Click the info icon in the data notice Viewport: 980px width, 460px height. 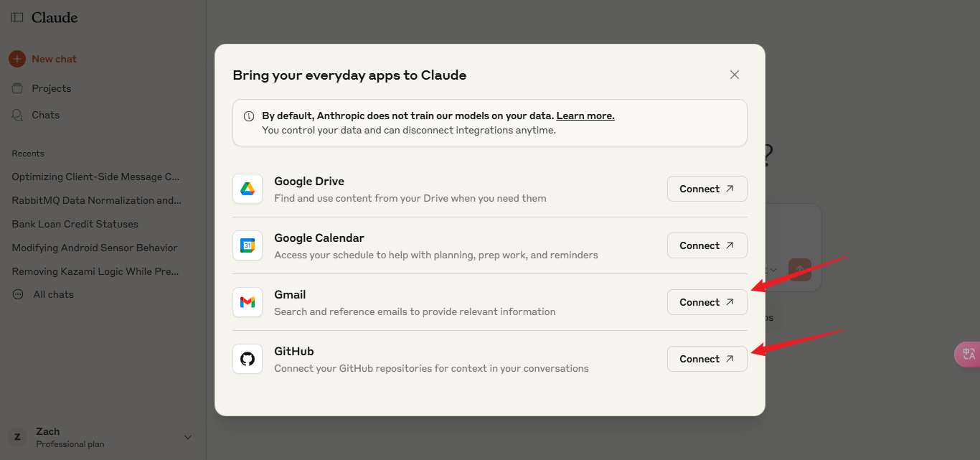coord(249,116)
